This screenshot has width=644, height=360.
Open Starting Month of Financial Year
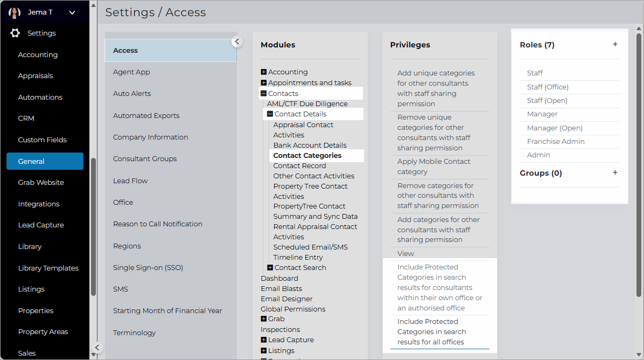167,310
